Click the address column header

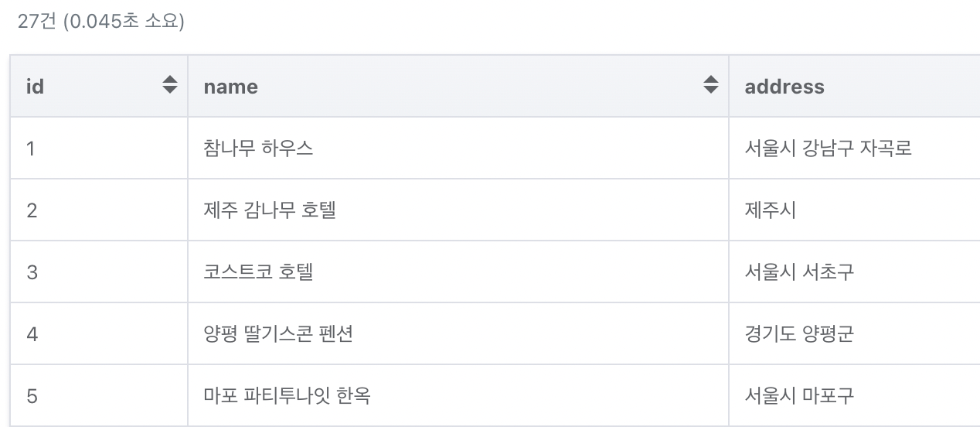[x=855, y=86]
